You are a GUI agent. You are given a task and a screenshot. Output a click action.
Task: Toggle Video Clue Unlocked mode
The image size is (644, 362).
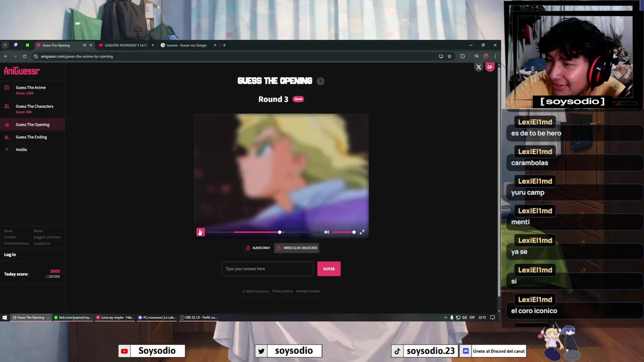(297, 248)
